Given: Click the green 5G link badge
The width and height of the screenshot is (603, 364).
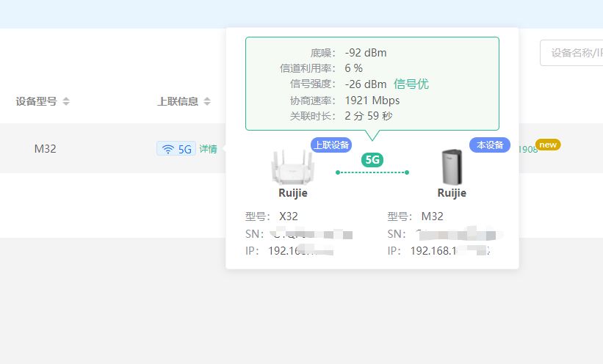Looking at the screenshot, I should click(x=372, y=160).
